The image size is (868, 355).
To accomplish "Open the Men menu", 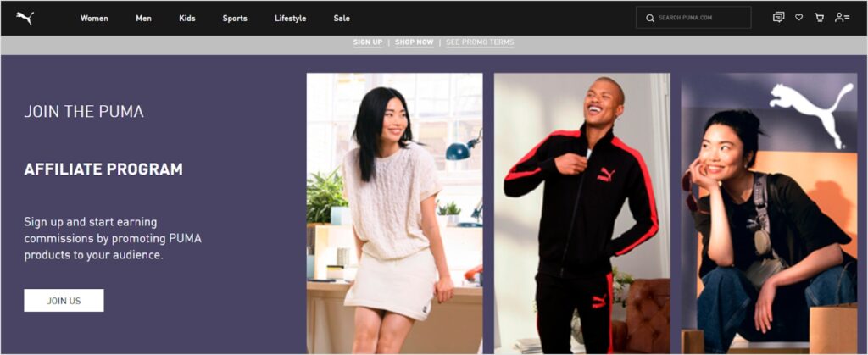I will [143, 19].
